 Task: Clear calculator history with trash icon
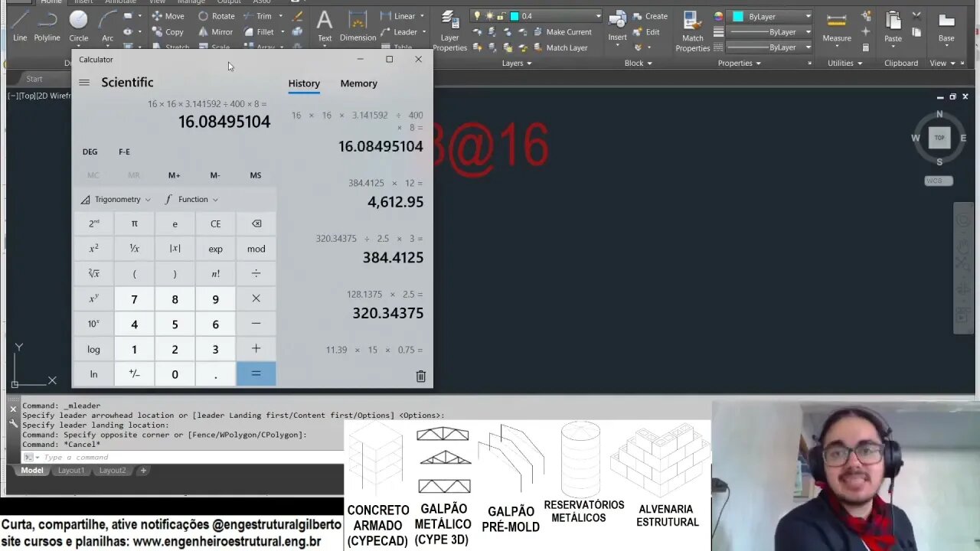pos(420,376)
